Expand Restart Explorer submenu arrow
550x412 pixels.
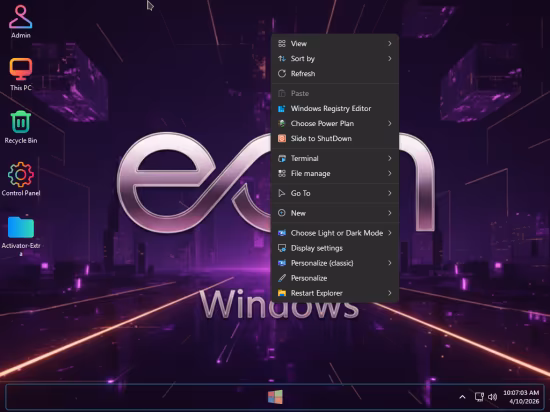390,293
